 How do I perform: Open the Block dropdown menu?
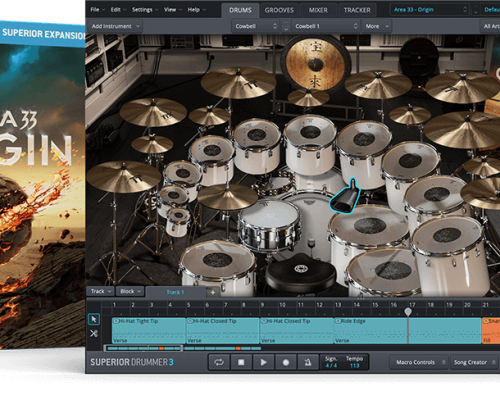130,291
